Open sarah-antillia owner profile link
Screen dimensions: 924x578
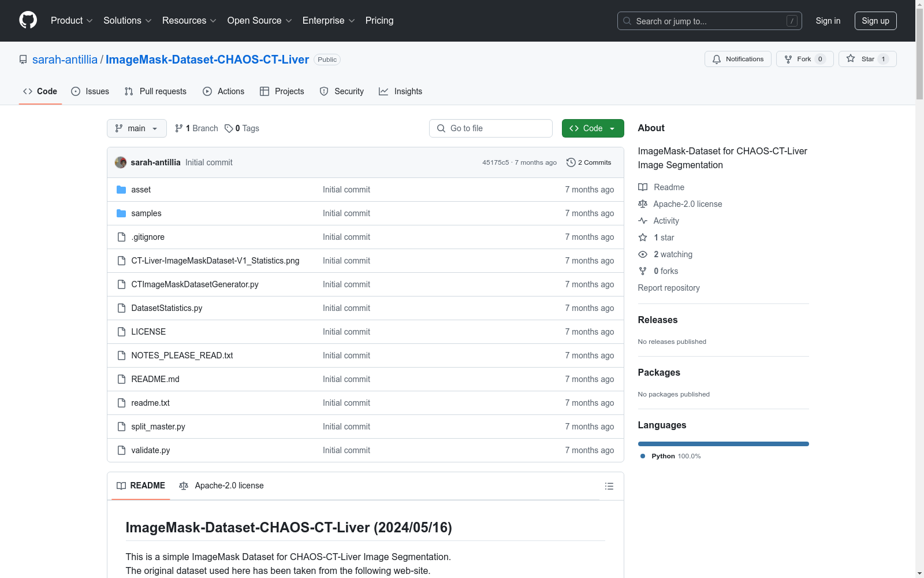pos(65,60)
